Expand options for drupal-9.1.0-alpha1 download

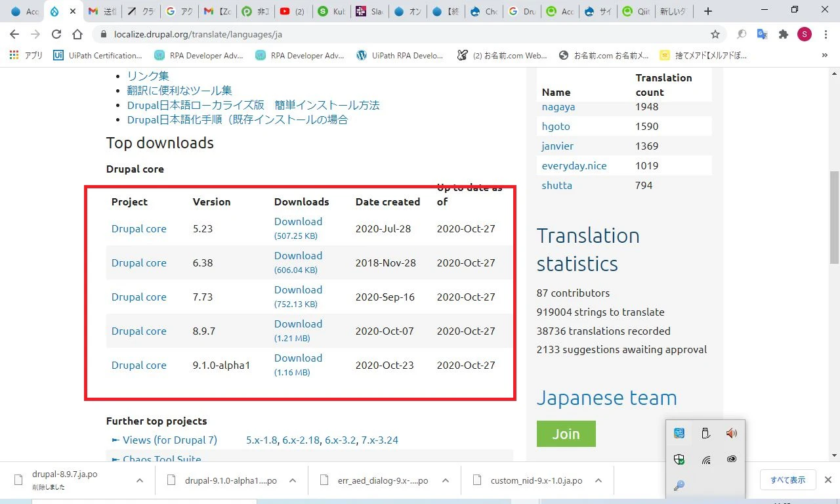pos(293,480)
